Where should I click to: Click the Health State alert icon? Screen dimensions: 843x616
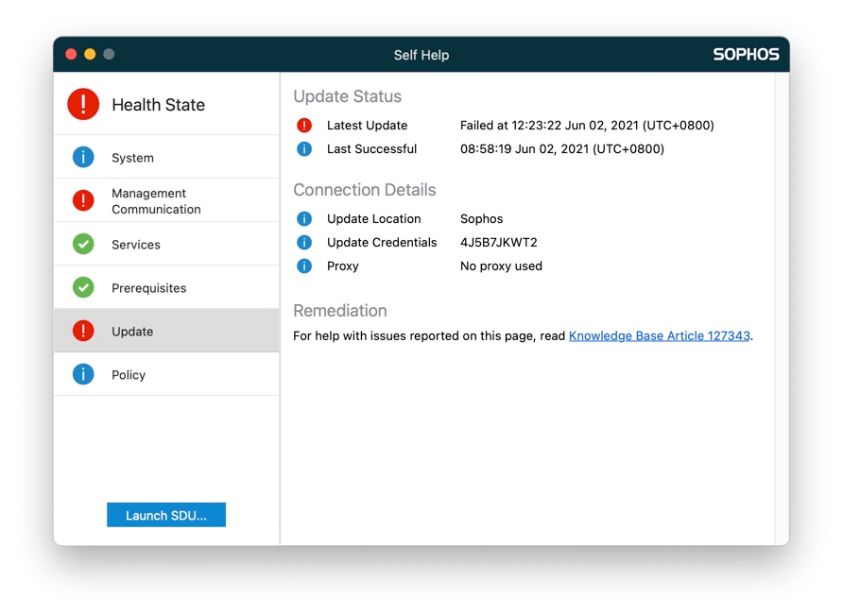point(82,104)
